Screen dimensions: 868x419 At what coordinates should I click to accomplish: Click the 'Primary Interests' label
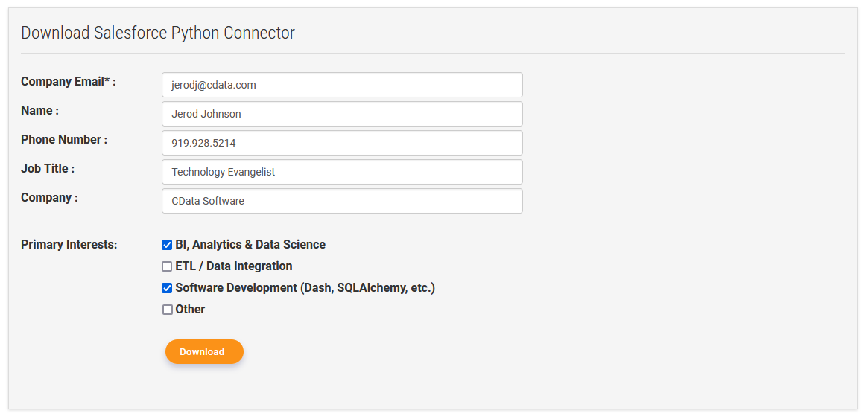(69, 245)
